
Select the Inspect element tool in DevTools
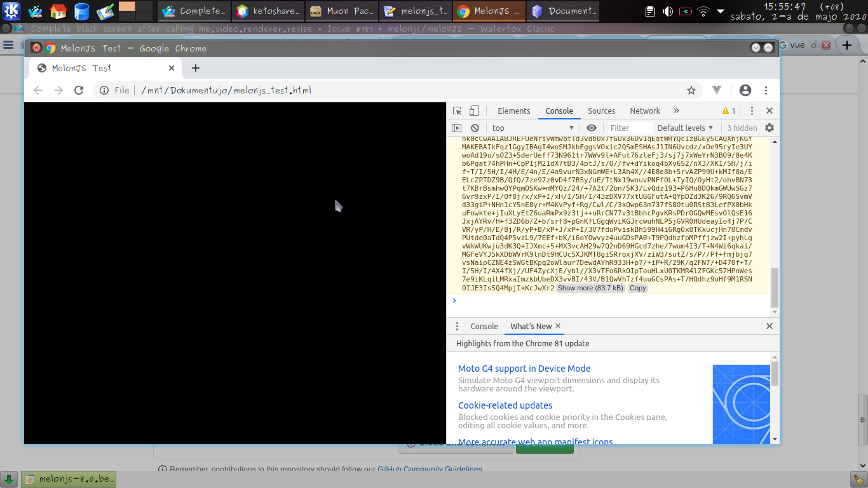pyautogui.click(x=456, y=110)
